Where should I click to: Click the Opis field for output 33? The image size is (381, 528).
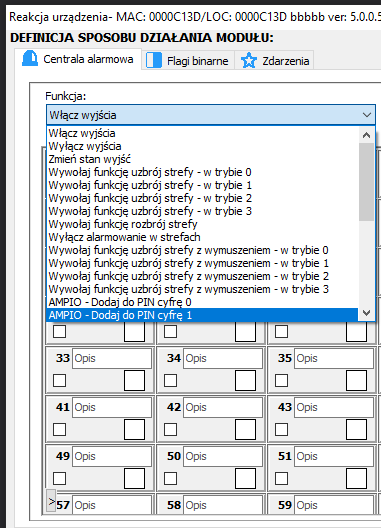[112, 358]
